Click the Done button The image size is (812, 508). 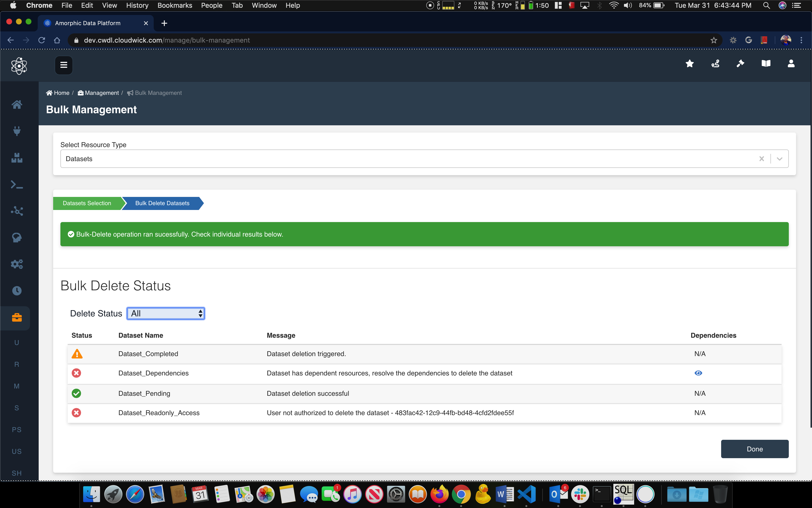point(755,449)
